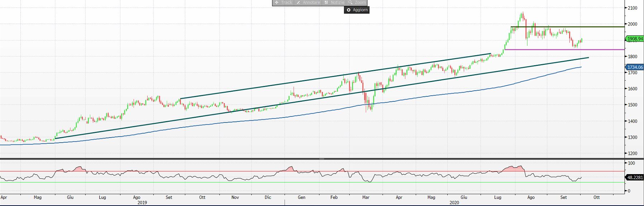Click the Giu 2019 month label
This screenshot has width=644, height=206.
pos(70,197)
